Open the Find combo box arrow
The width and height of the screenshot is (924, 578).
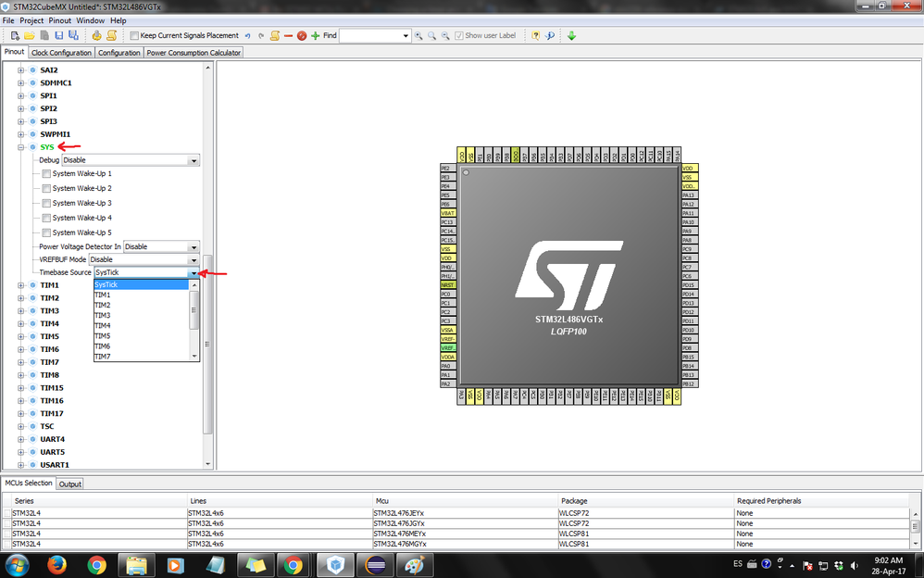(x=406, y=35)
